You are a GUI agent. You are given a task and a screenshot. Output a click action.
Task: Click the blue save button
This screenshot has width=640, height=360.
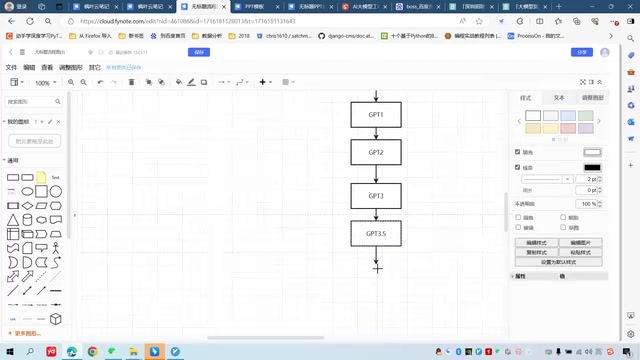point(199,52)
